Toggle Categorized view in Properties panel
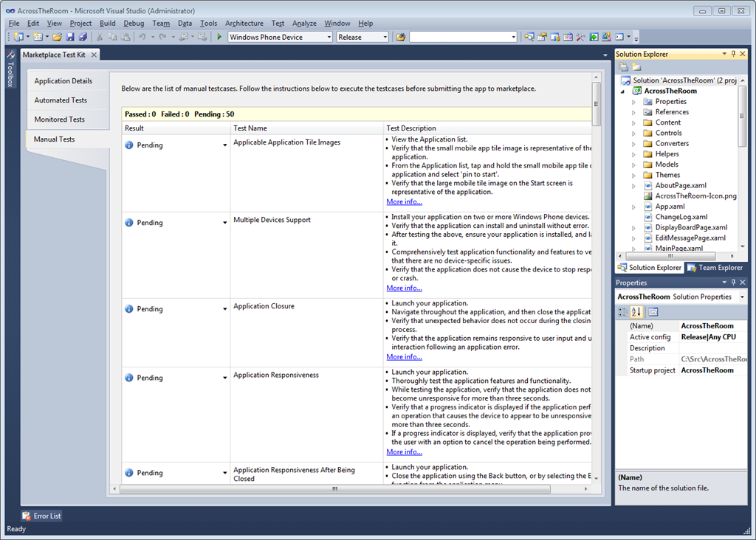Viewport: 756px width, 540px height. [x=622, y=311]
